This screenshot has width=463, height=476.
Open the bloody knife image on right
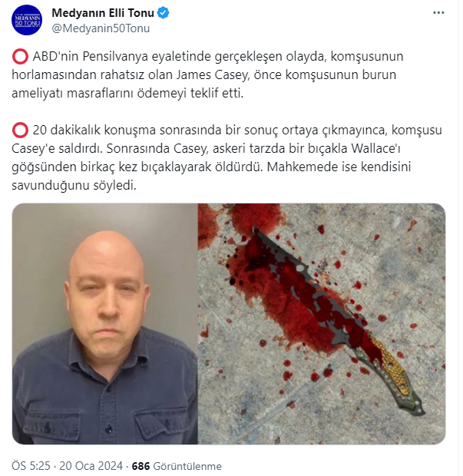(x=322, y=324)
